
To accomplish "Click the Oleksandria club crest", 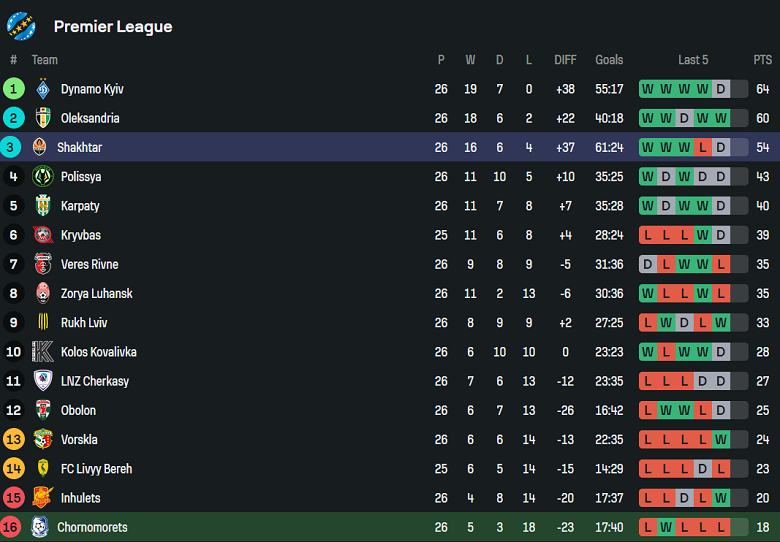I will tap(43, 118).
